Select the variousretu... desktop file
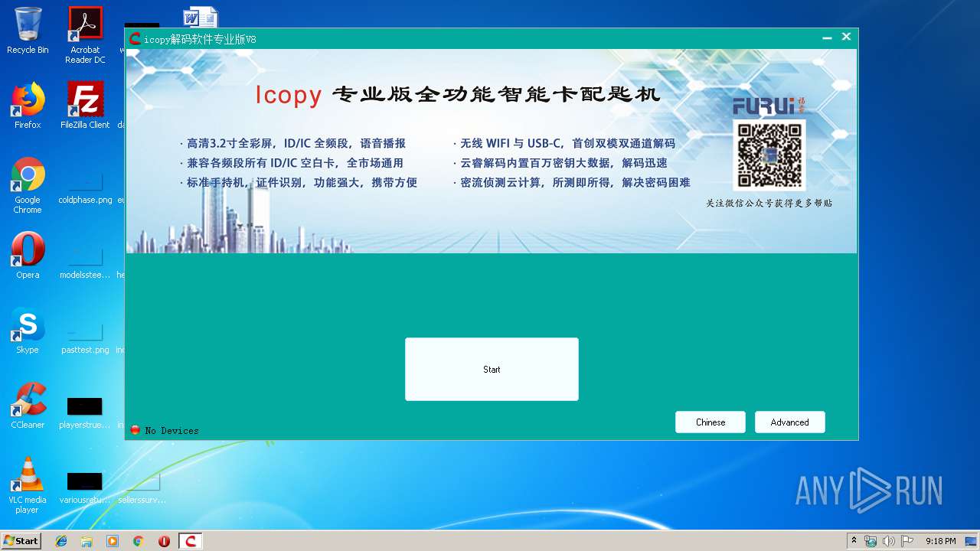Image resolution: width=980 pixels, height=551 pixels. (85, 488)
